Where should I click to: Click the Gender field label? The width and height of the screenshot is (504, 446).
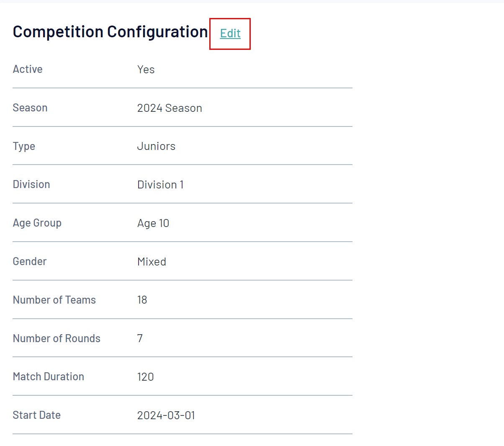click(30, 261)
